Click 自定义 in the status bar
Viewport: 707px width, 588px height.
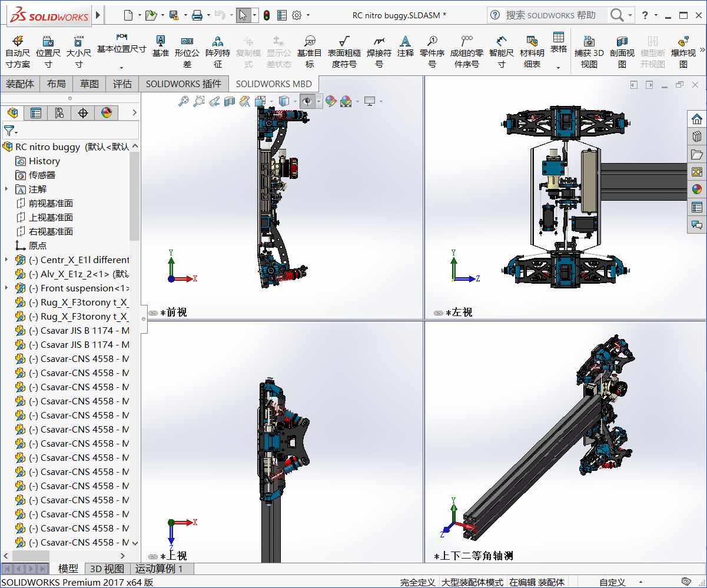point(612,582)
